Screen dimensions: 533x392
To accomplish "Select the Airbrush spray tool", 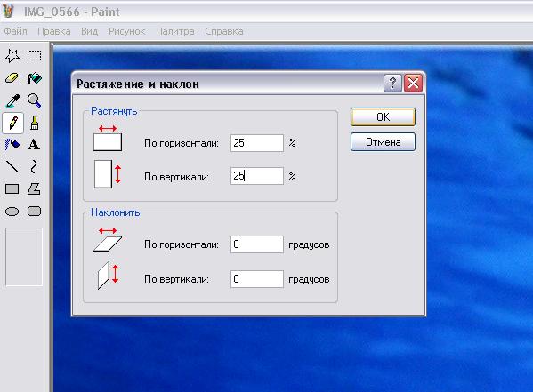I will click(x=12, y=145).
